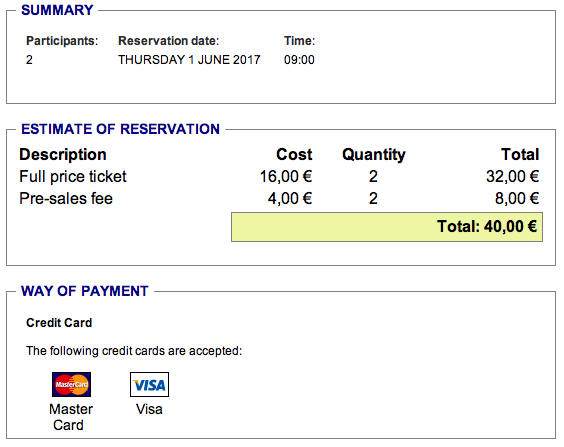Select the Visa label under the logo

(149, 409)
